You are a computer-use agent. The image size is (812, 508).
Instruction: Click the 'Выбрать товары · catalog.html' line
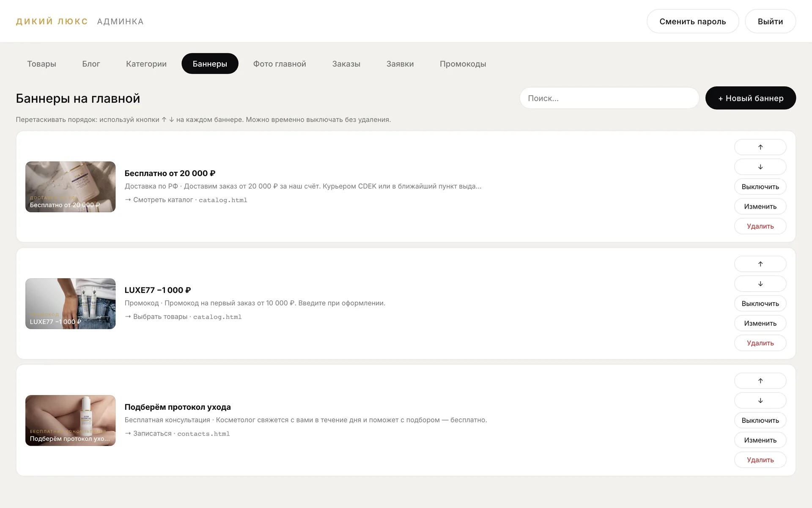click(183, 317)
